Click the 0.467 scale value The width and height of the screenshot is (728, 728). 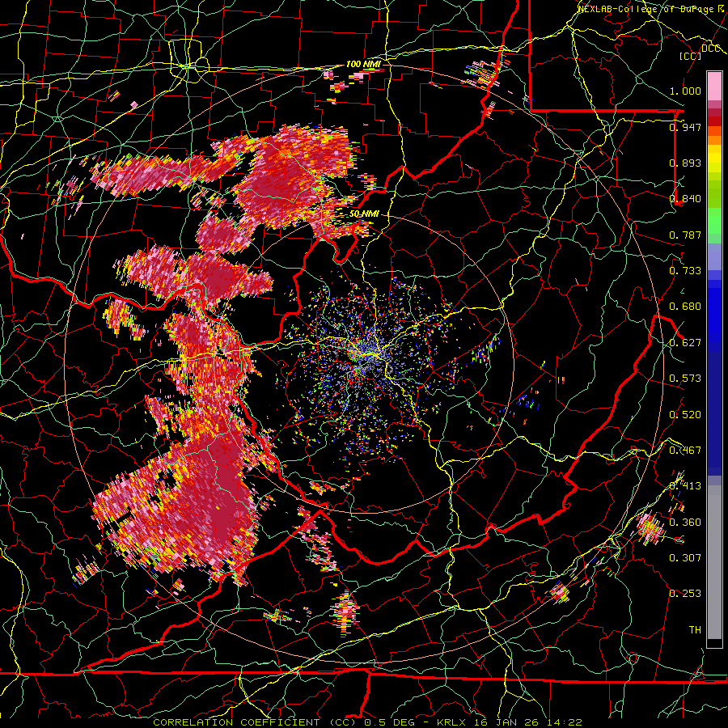click(x=685, y=451)
